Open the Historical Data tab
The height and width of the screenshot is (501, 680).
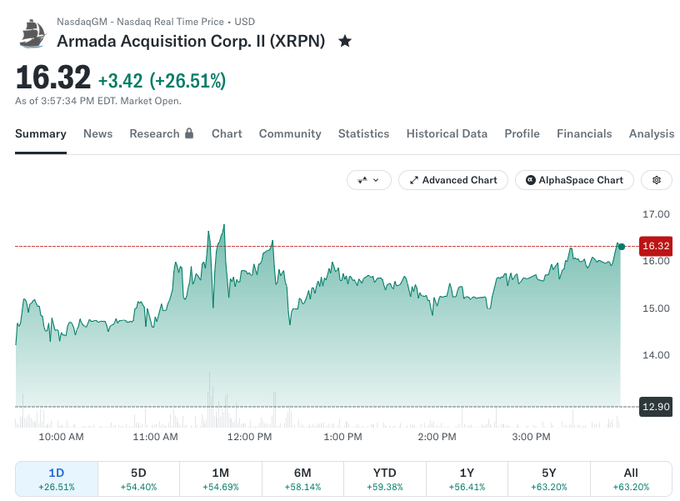[x=447, y=134]
